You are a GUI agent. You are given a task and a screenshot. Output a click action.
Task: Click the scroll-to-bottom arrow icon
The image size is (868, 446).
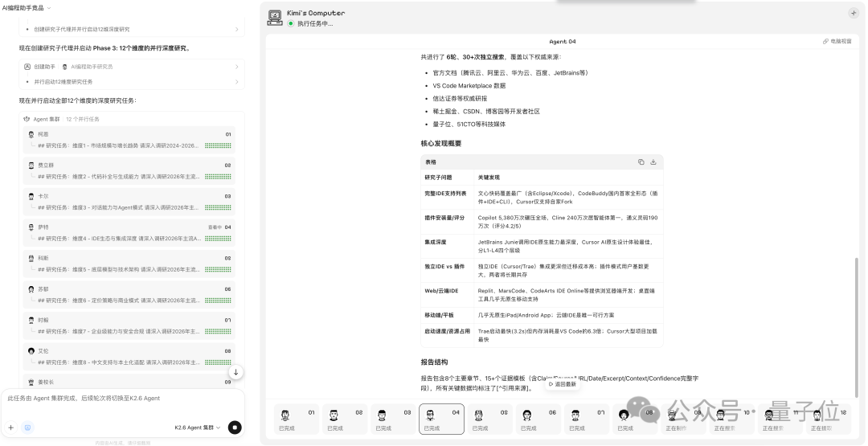pyautogui.click(x=235, y=372)
